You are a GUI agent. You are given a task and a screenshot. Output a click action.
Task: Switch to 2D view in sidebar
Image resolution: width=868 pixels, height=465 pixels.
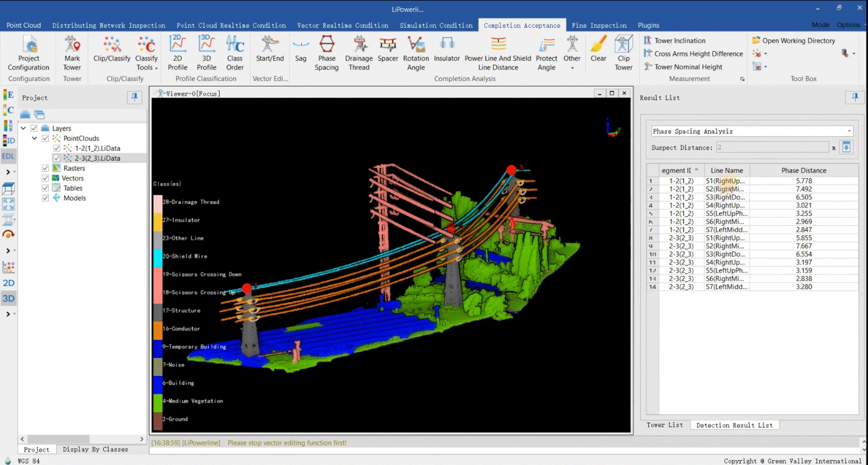pyautogui.click(x=9, y=283)
